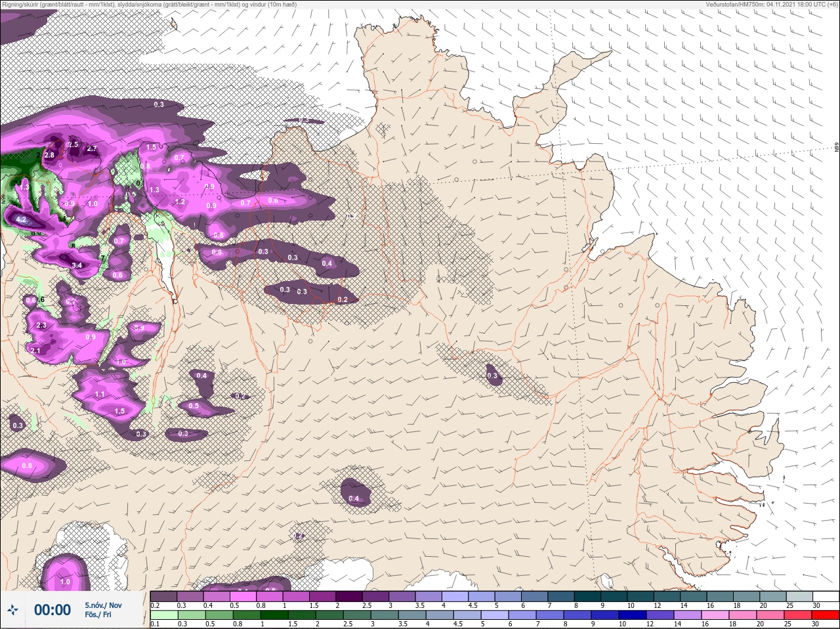Image resolution: width=840 pixels, height=629 pixels.
Task: Click the N99 label at the right map edge
Action: [837, 148]
